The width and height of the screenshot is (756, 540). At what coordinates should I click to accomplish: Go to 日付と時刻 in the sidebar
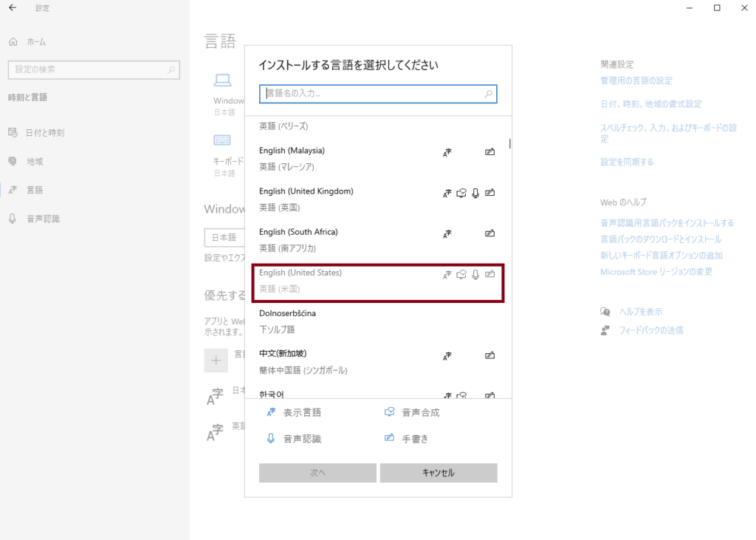click(x=44, y=133)
